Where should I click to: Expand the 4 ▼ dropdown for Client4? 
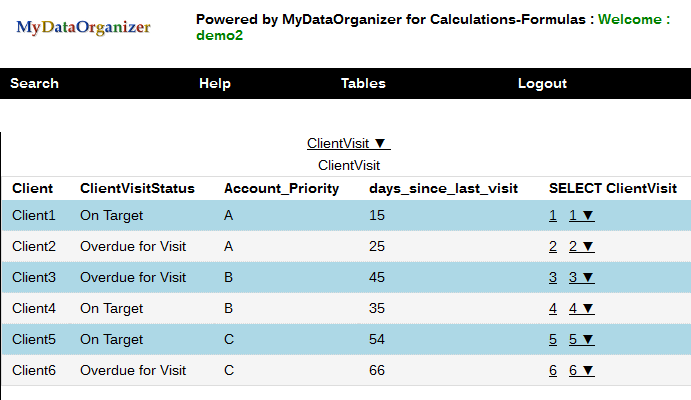(x=581, y=308)
